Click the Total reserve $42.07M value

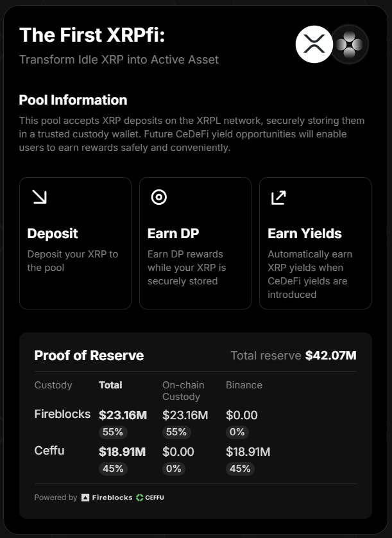tap(330, 356)
